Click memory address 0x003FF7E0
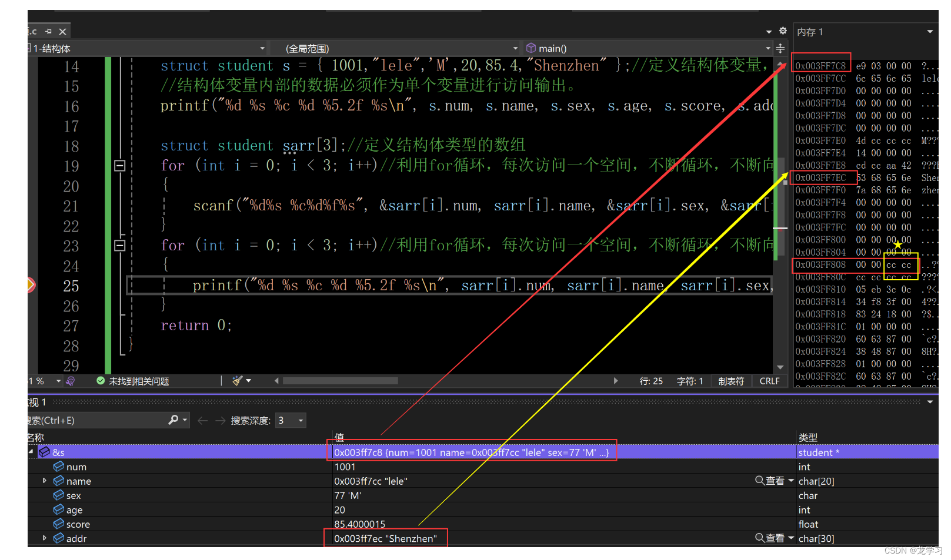Viewport: 951px width, 560px height. pos(820,140)
